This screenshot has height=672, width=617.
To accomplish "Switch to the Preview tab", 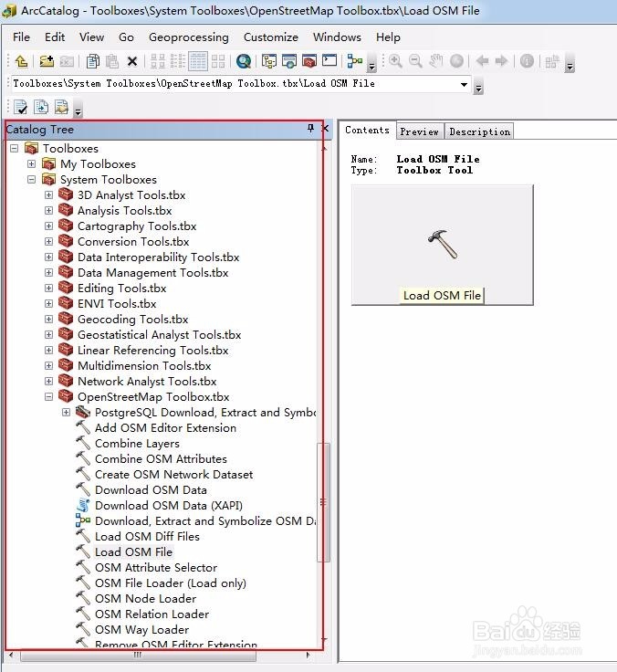I will [x=420, y=131].
